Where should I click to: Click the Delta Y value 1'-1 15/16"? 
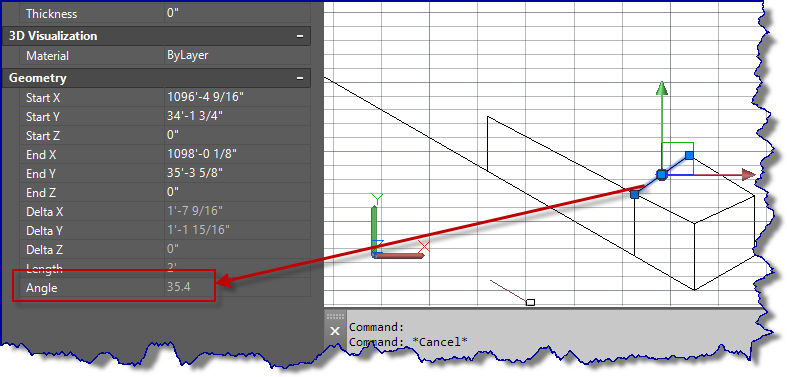coord(198,231)
